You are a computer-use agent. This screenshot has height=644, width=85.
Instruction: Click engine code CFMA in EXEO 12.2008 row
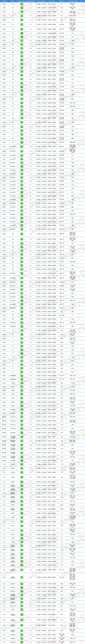[72, 383]
